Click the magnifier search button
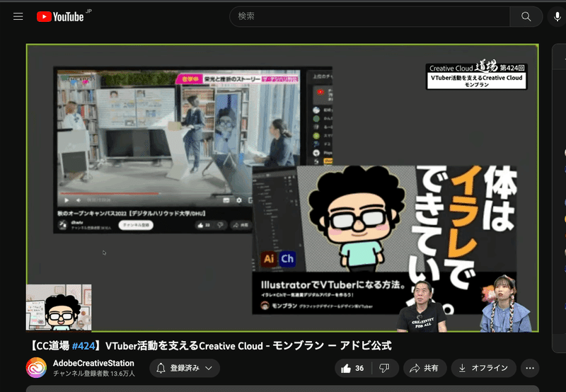Viewport: 566px width, 392px height. [526, 16]
